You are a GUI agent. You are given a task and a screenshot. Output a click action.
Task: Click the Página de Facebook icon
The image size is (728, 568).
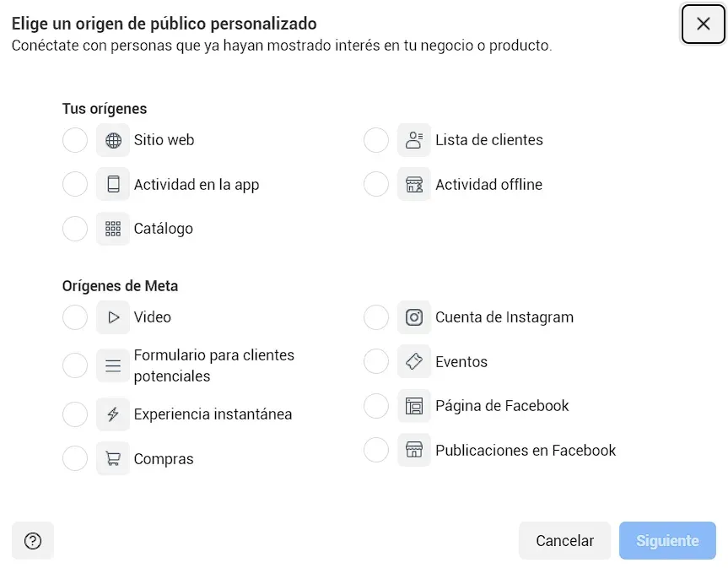click(414, 406)
